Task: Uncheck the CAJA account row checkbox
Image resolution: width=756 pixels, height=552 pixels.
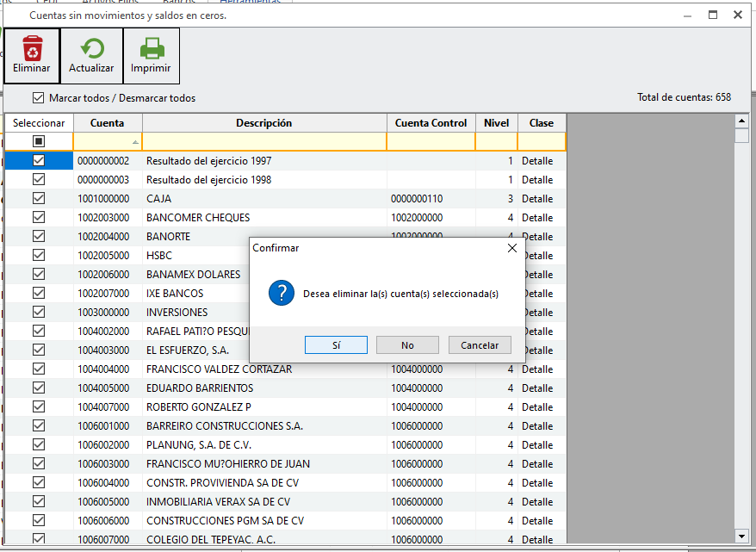Action: point(39,199)
